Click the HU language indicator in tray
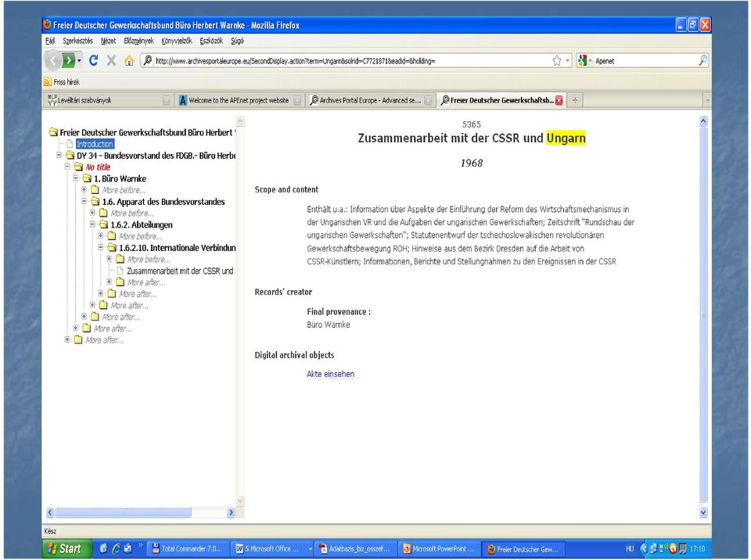Image resolution: width=751 pixels, height=560 pixels. click(x=629, y=549)
